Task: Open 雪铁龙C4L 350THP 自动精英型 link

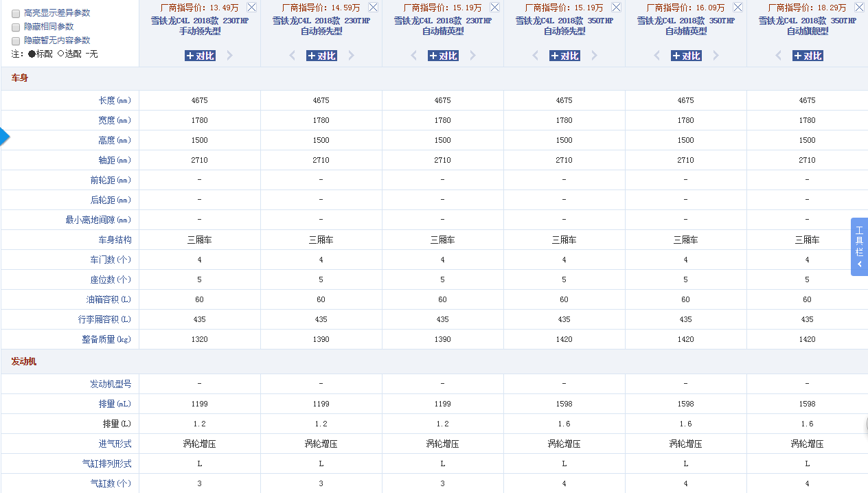Action: tap(686, 26)
